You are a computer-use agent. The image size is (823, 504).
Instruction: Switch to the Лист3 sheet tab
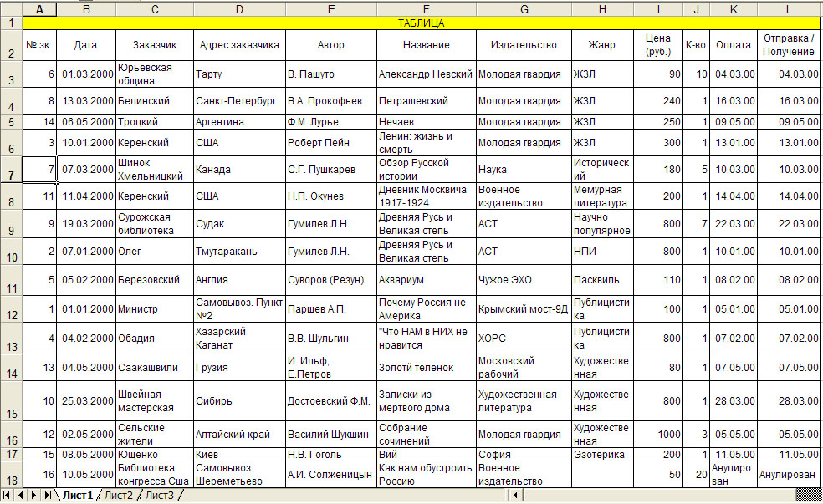coord(159,495)
